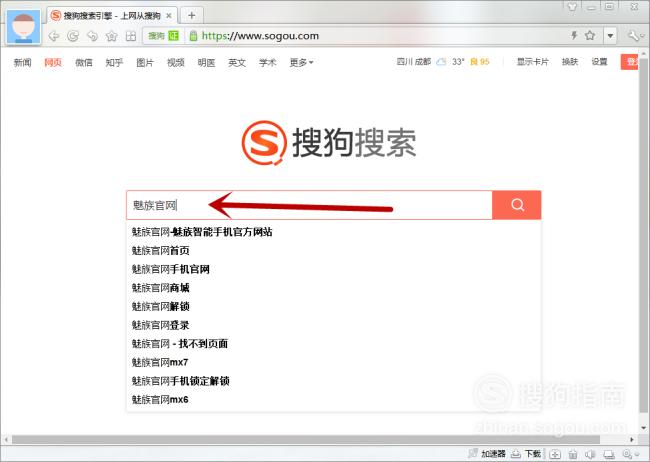The image size is (650, 462).
Task: Click the 良 95 air quality reading
Action: pyautogui.click(x=480, y=62)
